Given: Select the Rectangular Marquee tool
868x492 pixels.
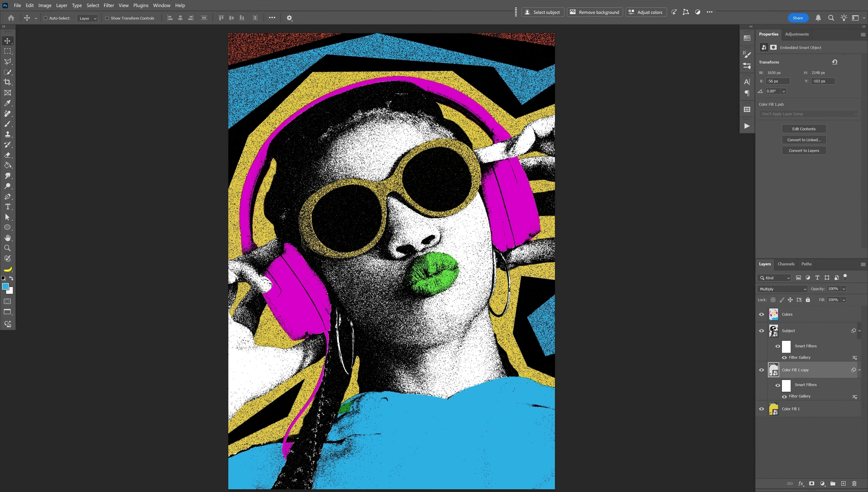Looking at the screenshot, I should (x=8, y=51).
